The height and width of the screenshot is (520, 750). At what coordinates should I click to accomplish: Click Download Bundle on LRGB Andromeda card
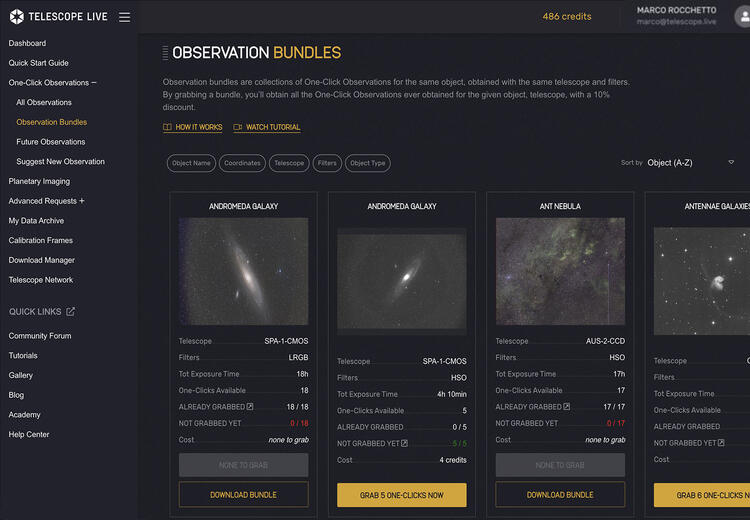(x=243, y=495)
